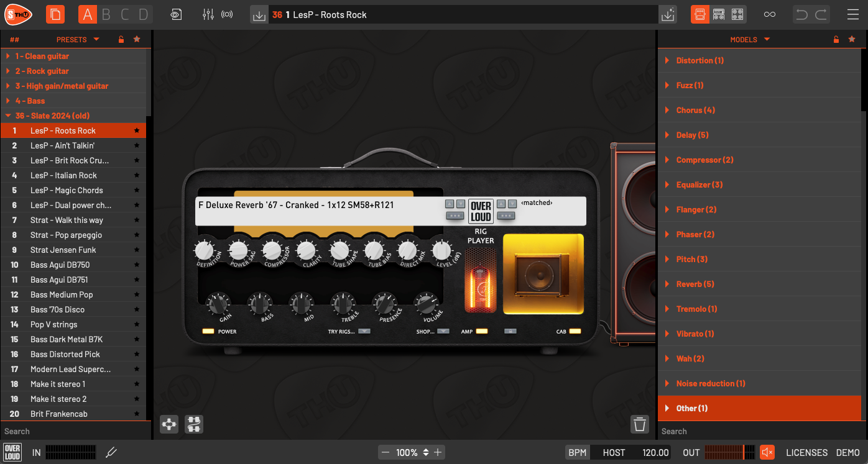Viewport: 868px width, 464px height.
Task: Select variation B
Action: (106, 14)
